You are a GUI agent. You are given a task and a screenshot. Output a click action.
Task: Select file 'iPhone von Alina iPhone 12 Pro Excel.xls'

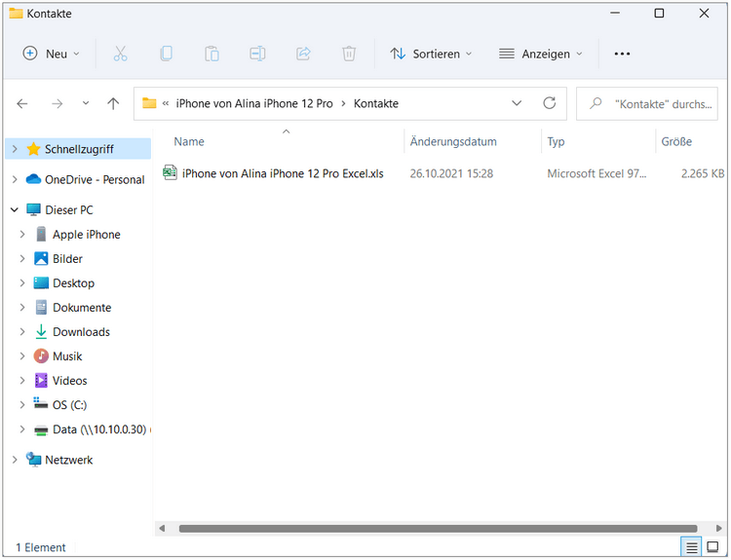[283, 173]
